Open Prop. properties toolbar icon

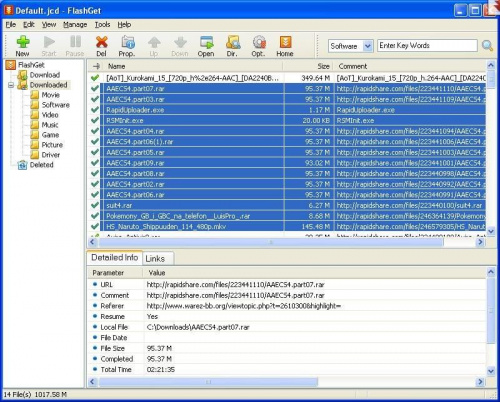[x=127, y=46]
